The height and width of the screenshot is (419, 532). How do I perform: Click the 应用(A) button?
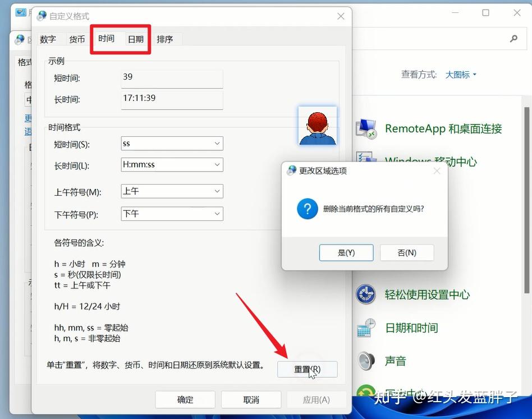click(316, 400)
